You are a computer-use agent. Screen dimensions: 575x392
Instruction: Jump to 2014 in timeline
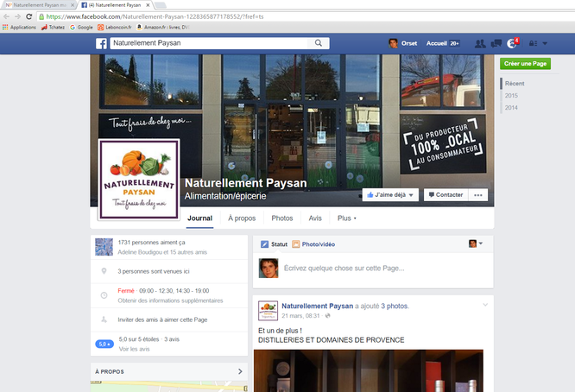[x=511, y=108]
